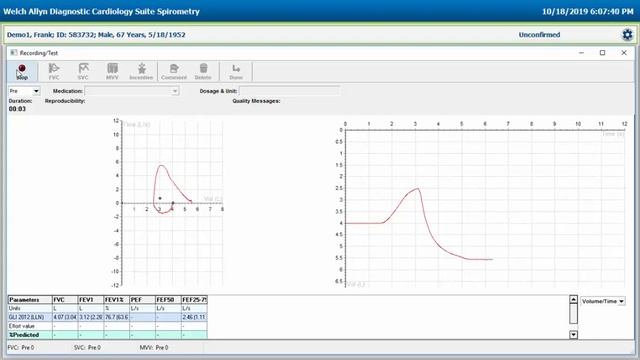This screenshot has height=360, width=640.
Task: Click the Unconfirmed status label
Action: coord(539,35)
